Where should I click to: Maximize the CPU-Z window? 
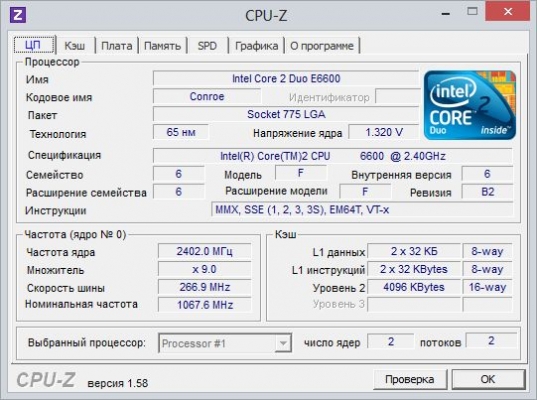[x=472, y=12]
